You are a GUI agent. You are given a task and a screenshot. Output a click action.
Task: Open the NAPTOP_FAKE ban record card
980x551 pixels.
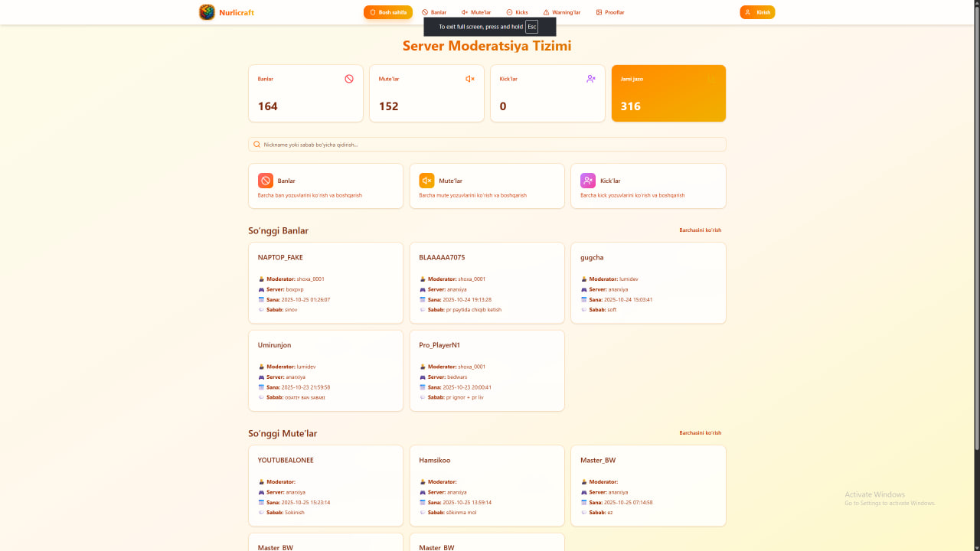click(x=325, y=283)
